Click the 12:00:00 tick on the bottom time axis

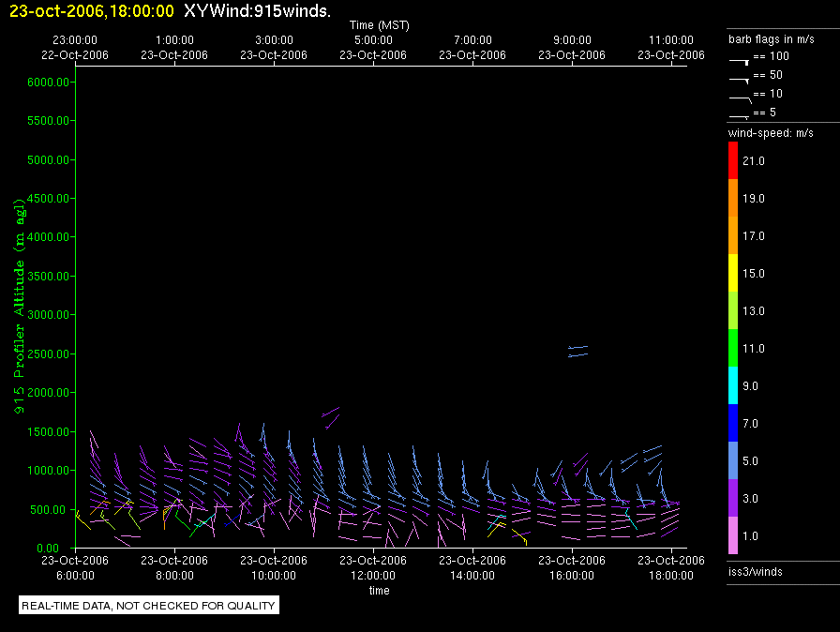coord(373,568)
